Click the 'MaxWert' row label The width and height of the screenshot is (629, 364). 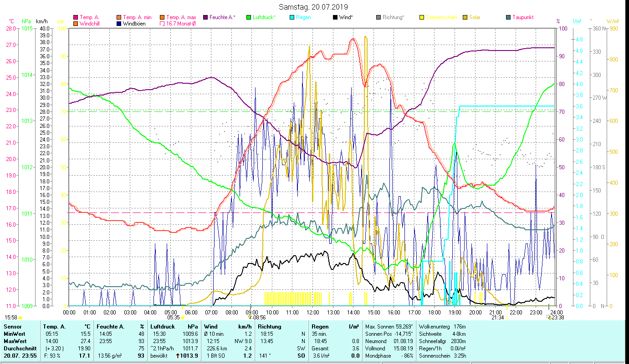pyautogui.click(x=15, y=341)
